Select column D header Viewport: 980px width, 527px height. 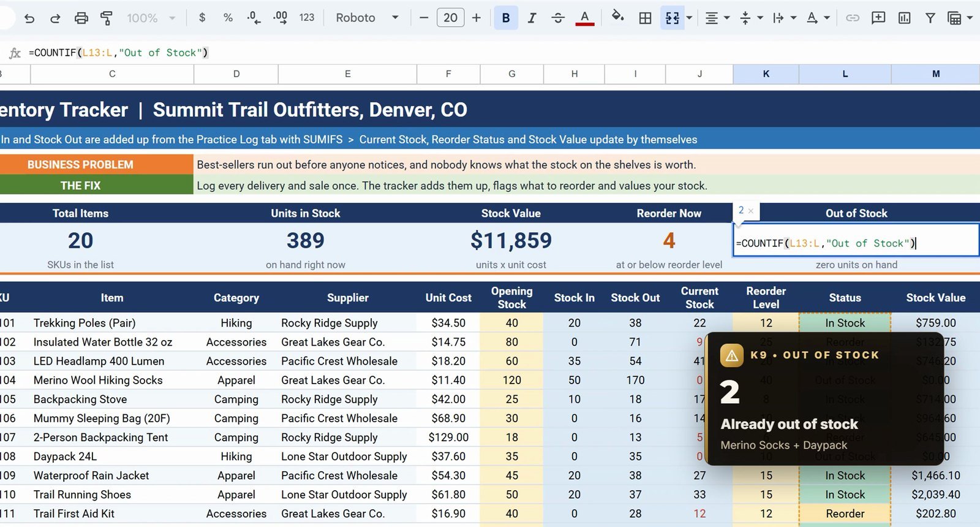click(x=236, y=74)
